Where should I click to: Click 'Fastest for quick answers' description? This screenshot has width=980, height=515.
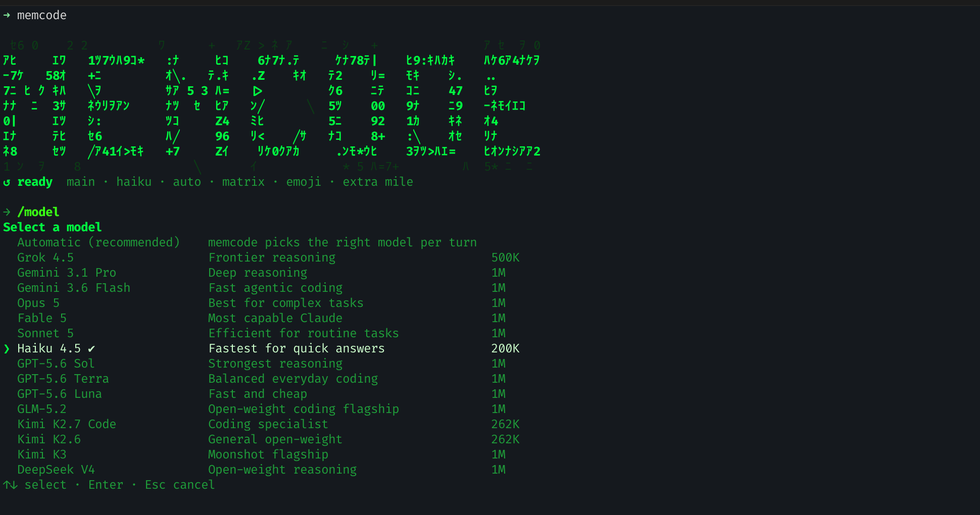click(297, 348)
